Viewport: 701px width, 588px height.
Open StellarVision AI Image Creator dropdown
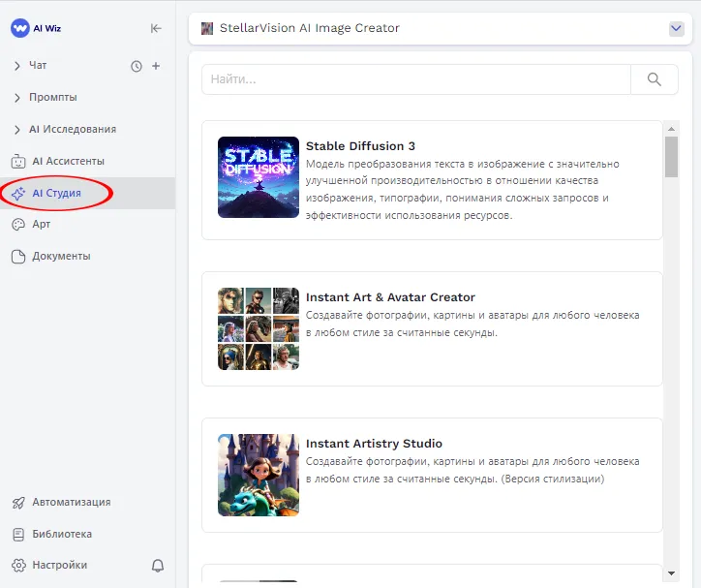(677, 28)
